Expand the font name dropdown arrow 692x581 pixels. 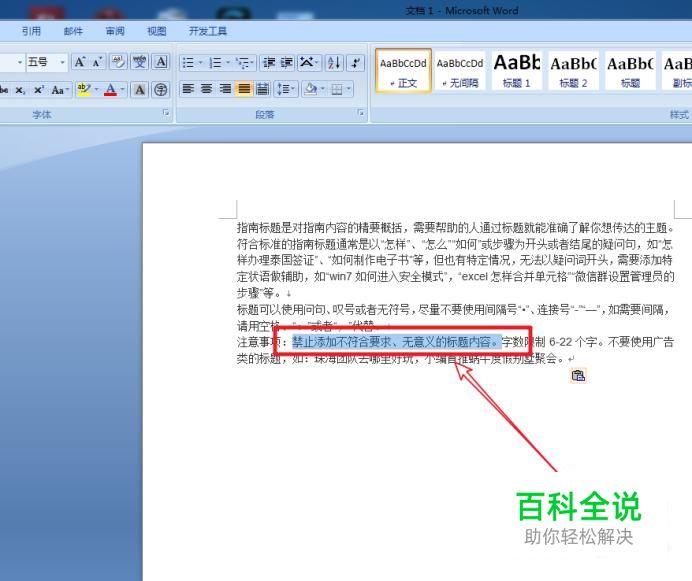coord(19,62)
